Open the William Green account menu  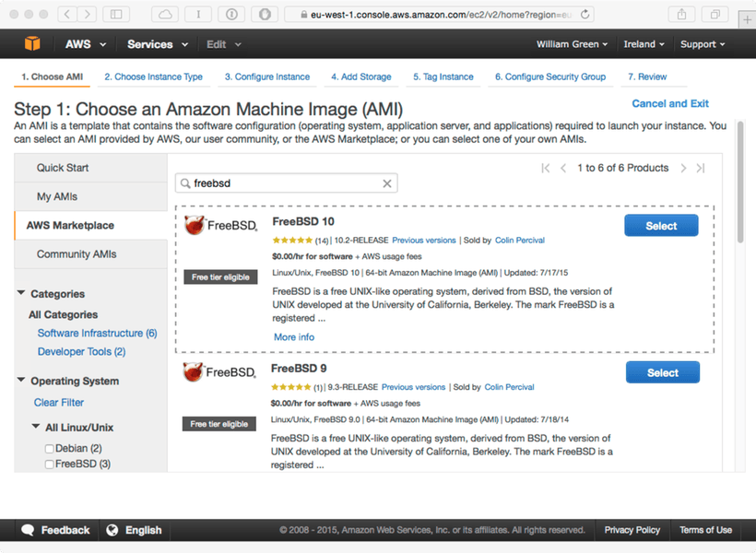coord(572,44)
